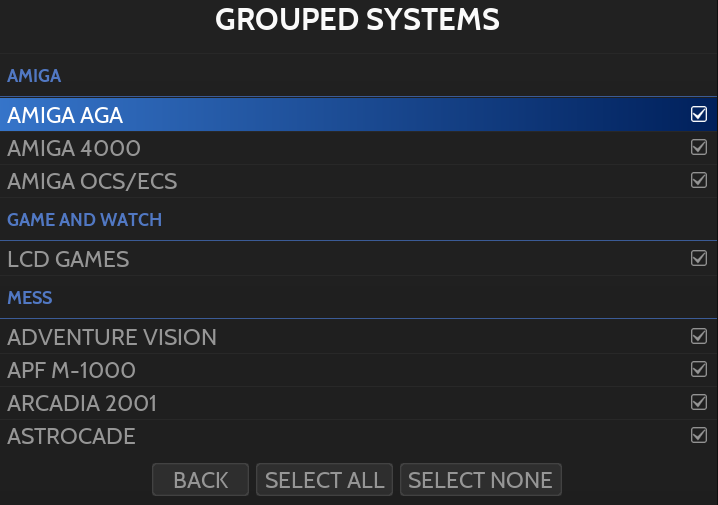Toggle the LCD Games checkbox
This screenshot has height=505, width=718.
pyautogui.click(x=699, y=258)
